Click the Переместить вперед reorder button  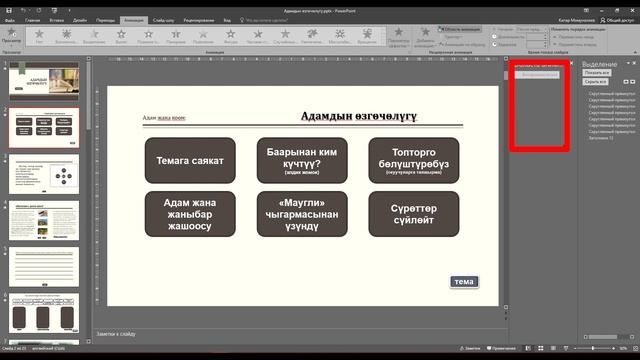[x=575, y=44]
